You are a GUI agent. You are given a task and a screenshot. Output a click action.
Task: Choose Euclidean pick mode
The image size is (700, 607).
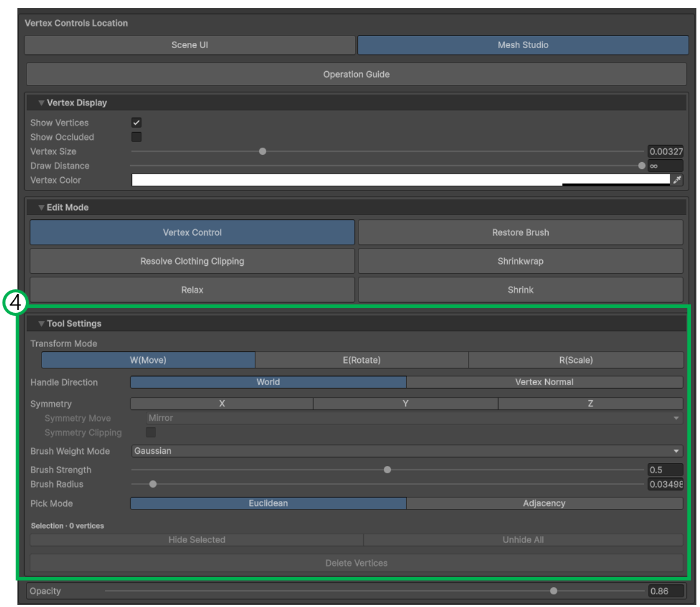tap(268, 503)
